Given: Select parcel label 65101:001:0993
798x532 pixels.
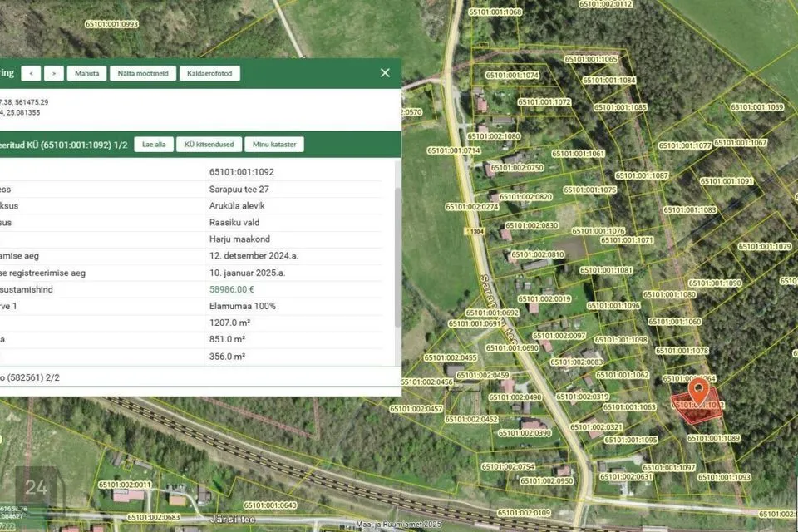Looking at the screenshot, I should [x=111, y=24].
